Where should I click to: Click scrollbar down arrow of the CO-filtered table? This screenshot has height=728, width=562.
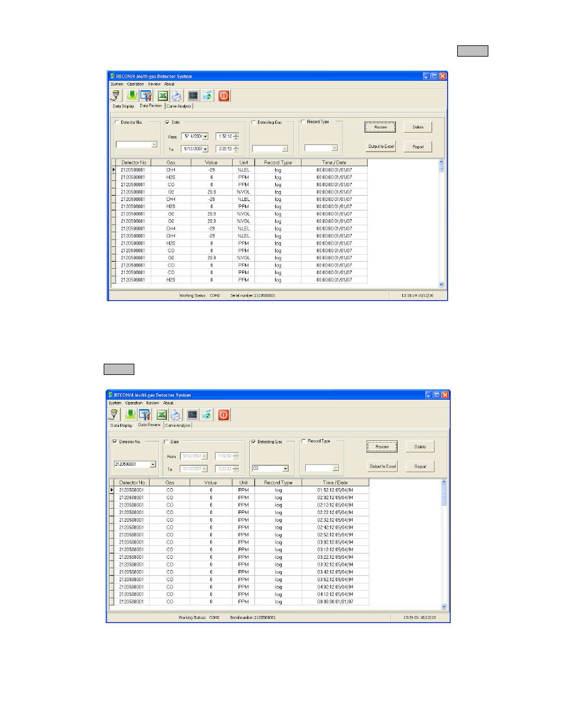[444, 607]
